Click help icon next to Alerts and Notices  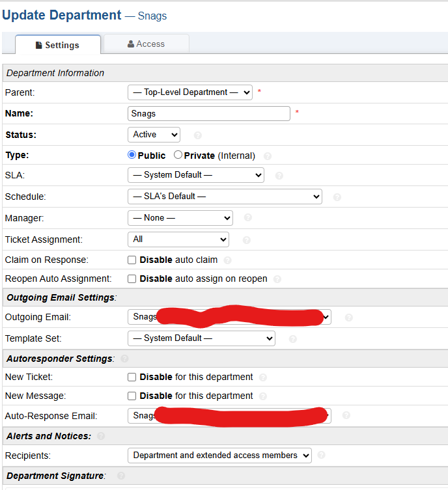[x=101, y=436]
